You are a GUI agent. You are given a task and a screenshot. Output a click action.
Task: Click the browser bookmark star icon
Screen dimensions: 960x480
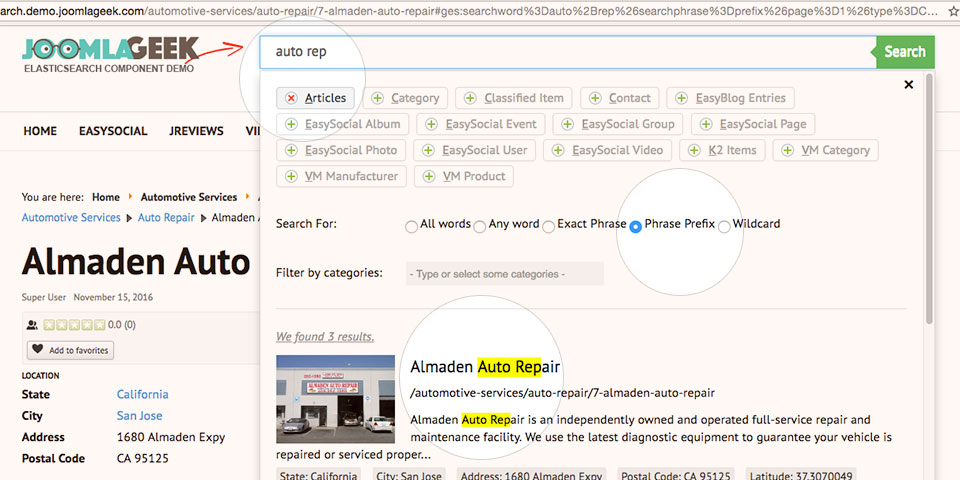coord(954,11)
